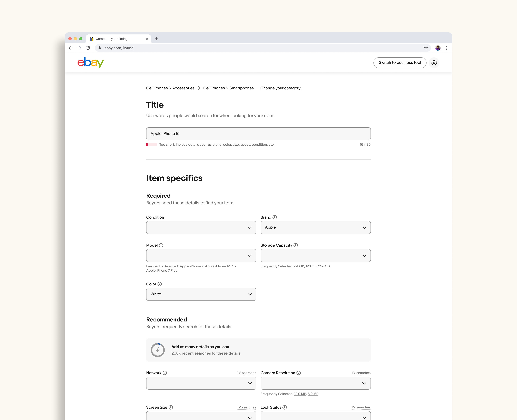The image size is (517, 420).
Task: Open the Model dropdown
Action: coord(201,255)
